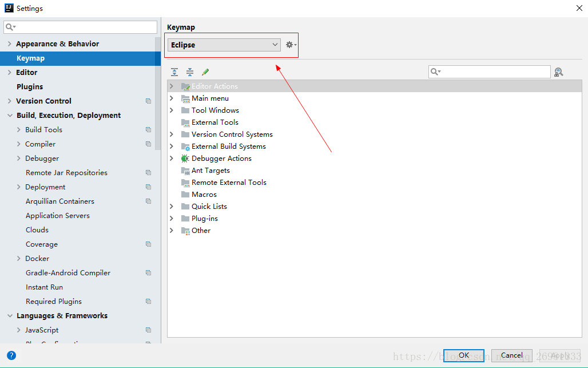Click the settings search field

[x=80, y=27]
